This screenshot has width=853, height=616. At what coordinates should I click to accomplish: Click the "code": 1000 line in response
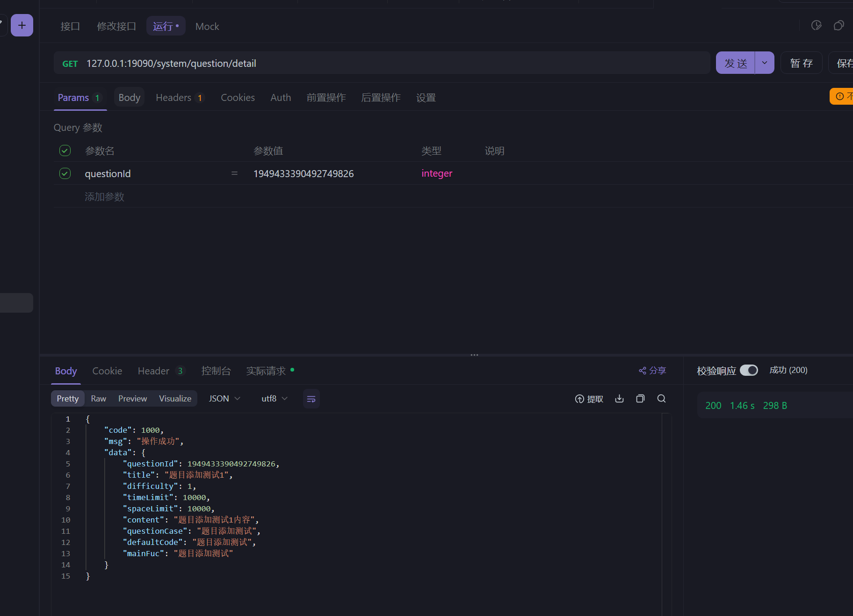pyautogui.click(x=134, y=430)
